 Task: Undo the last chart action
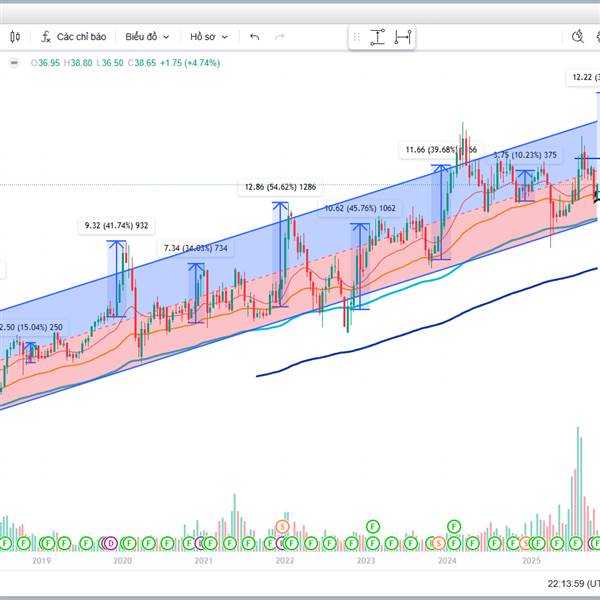click(254, 37)
